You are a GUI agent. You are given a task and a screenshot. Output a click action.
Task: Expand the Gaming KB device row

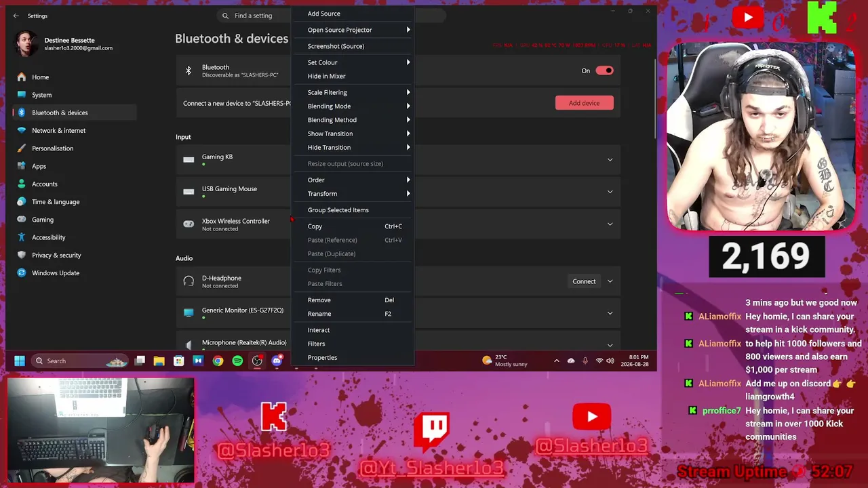click(x=610, y=160)
